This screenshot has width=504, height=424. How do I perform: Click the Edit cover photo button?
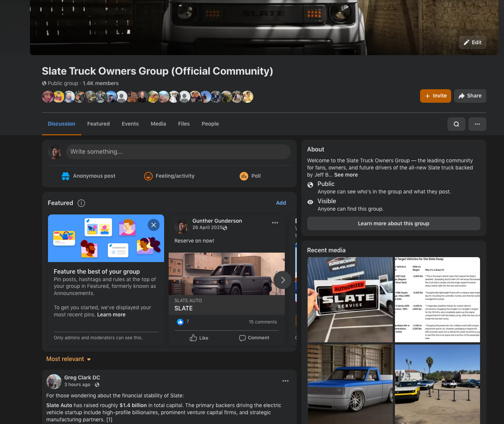click(x=473, y=42)
